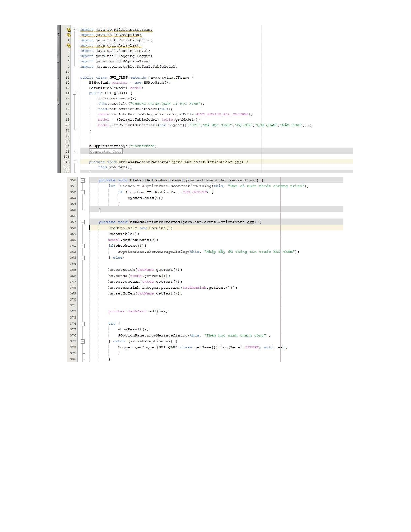Click the hint lightbulb beside the FileOutputStream import
Image resolution: width=411 pixels, height=532 pixels.
(x=69, y=30)
